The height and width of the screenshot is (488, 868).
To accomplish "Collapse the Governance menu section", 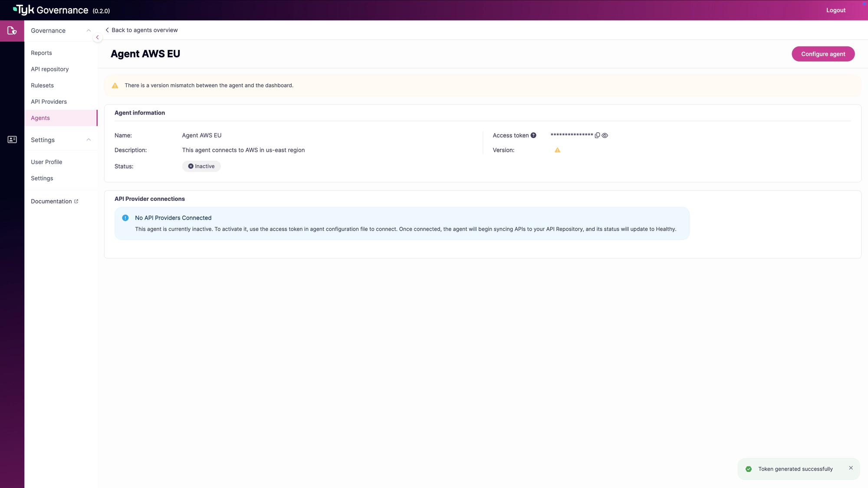I will point(89,31).
